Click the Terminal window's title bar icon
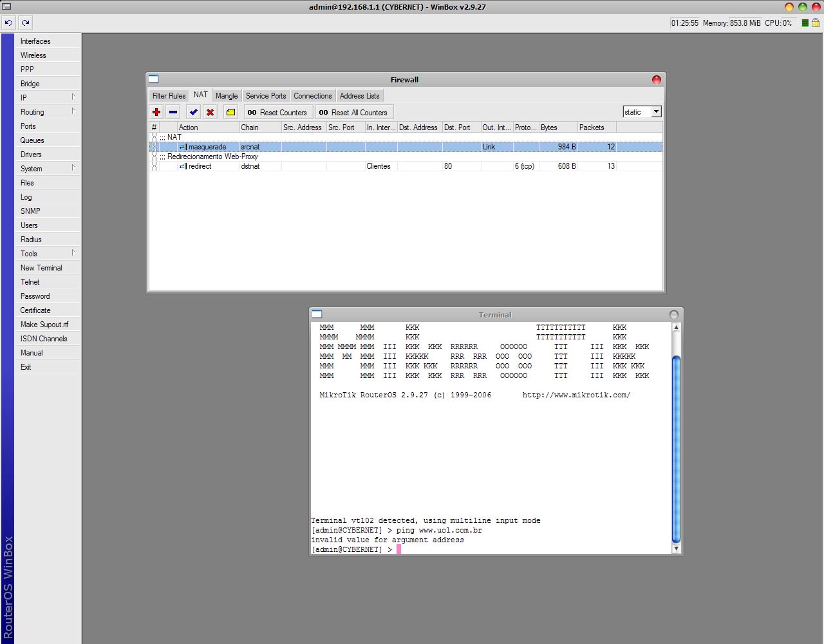This screenshot has width=824, height=644. (317, 314)
